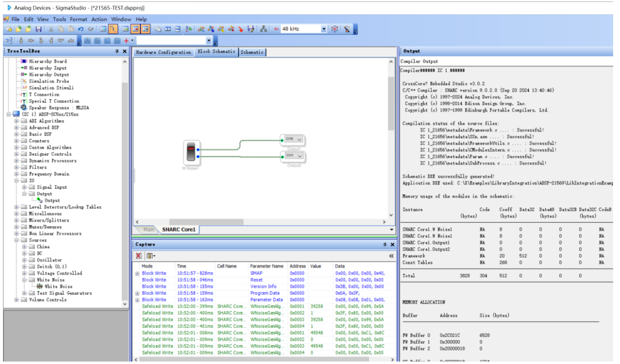This screenshot has width=620, height=364.
Task: Click the network hierarchy icon before sample rate
Action: (x=263, y=29)
